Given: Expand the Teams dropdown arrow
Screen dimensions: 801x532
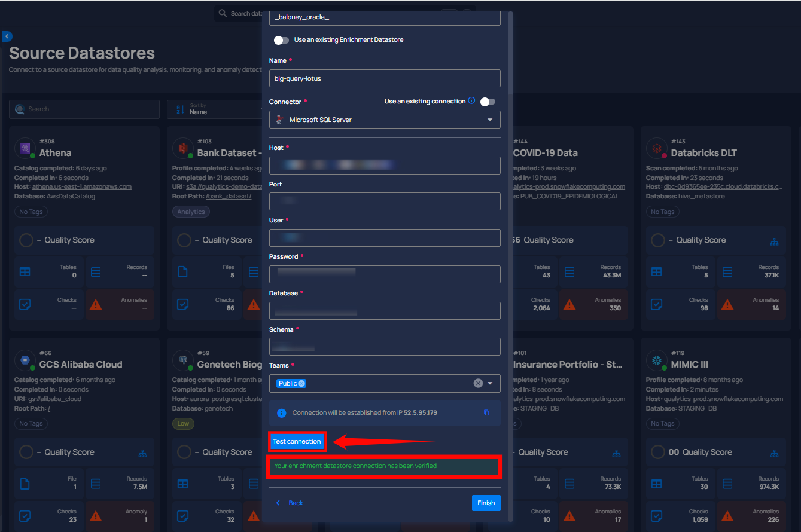Looking at the screenshot, I should point(491,383).
